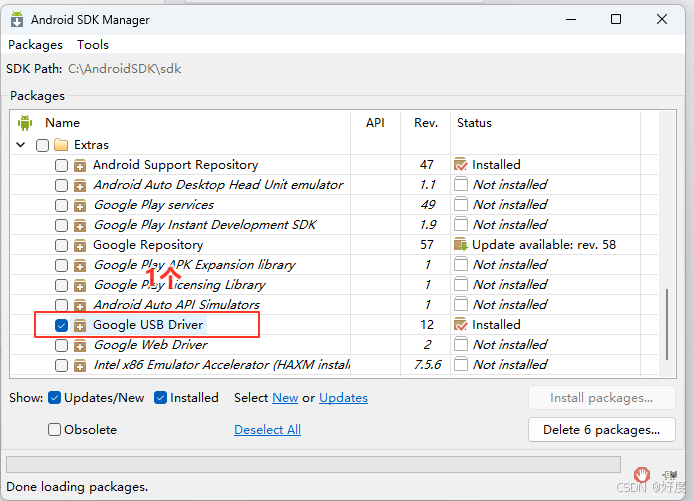Click the package icon beside Google Play Instant Development SDK
The width and height of the screenshot is (694, 501).
coord(80,225)
